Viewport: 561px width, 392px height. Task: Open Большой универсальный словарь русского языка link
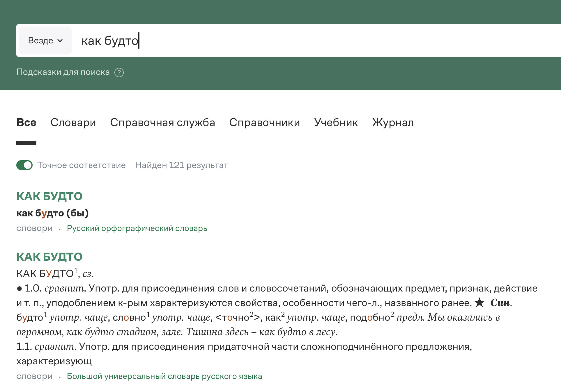pos(164,376)
